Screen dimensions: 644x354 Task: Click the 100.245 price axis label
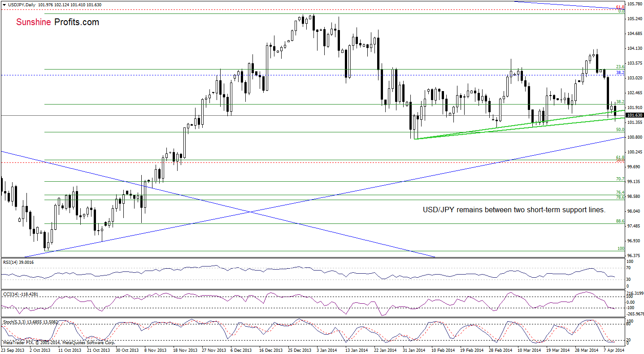(x=635, y=152)
